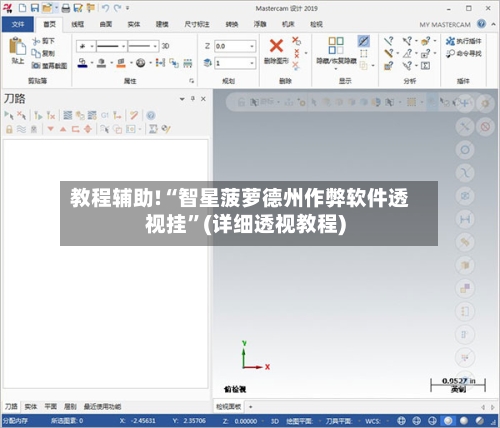Collapse the ribbon with the up chevron
The image size is (500, 428).
tap(493, 24)
